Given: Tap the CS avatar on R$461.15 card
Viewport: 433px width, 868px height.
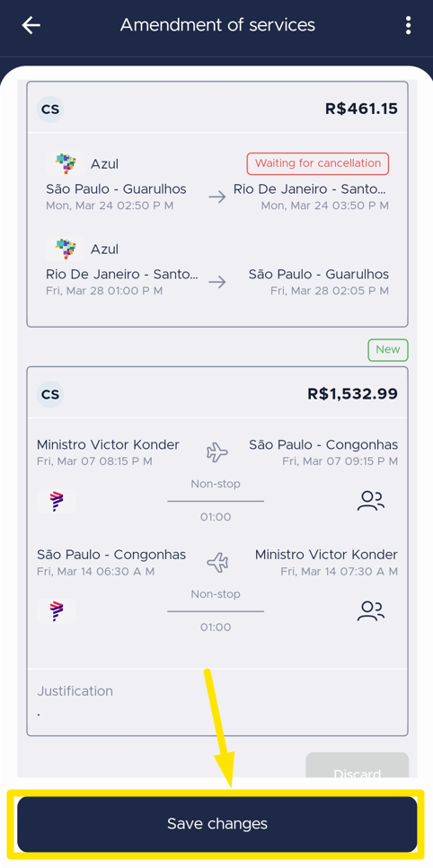Looking at the screenshot, I should pyautogui.click(x=50, y=109).
